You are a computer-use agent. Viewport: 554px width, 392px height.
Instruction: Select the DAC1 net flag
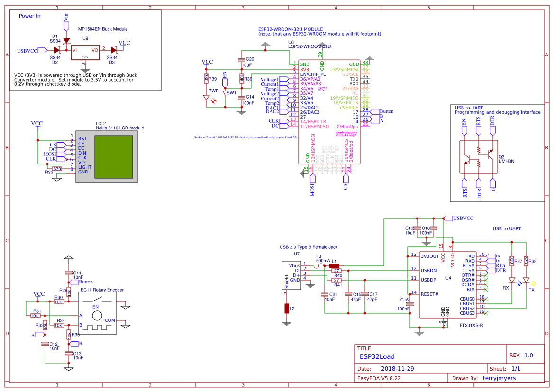click(284, 108)
